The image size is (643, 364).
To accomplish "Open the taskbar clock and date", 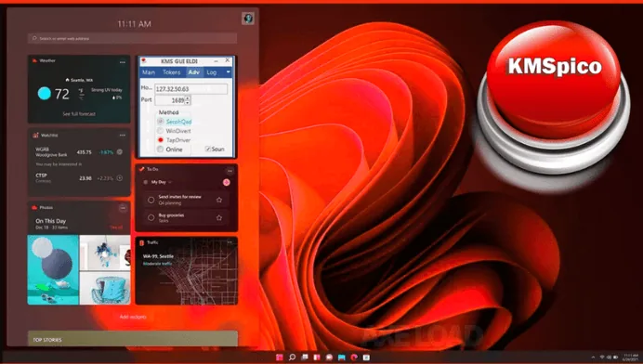I will pyautogui.click(x=631, y=357).
